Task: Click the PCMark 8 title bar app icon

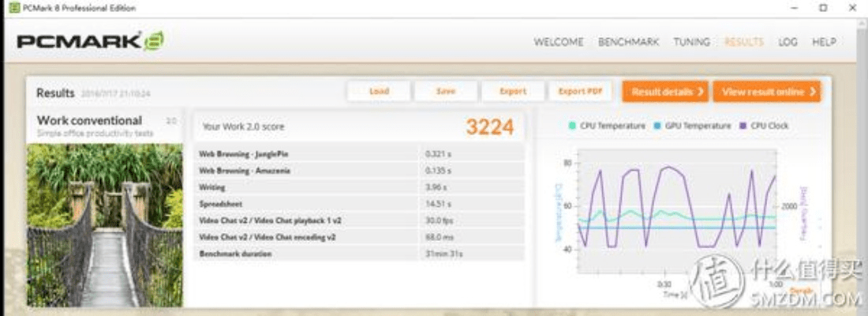Action: click(14, 8)
